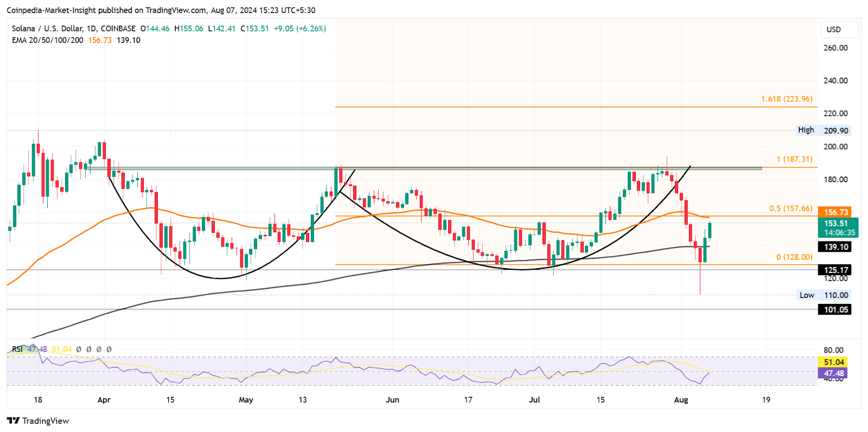Image resolution: width=868 pixels, height=432 pixels.
Task: Select the 1.618 (223.96) Fibonacci label
Action: tap(787, 99)
